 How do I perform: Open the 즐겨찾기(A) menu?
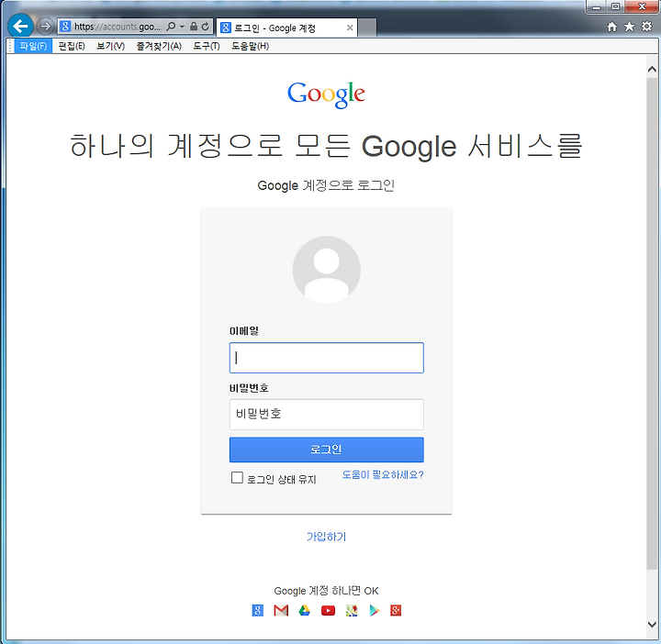coord(159,46)
